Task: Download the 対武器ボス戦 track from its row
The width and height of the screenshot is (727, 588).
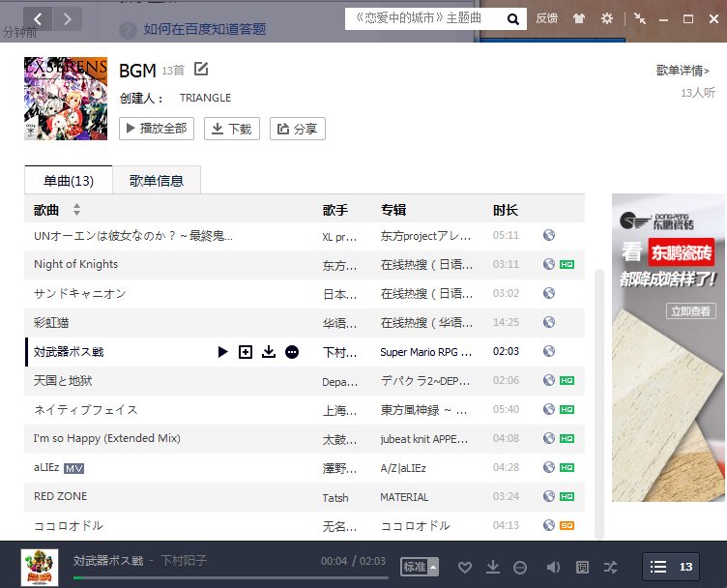Action: point(269,352)
